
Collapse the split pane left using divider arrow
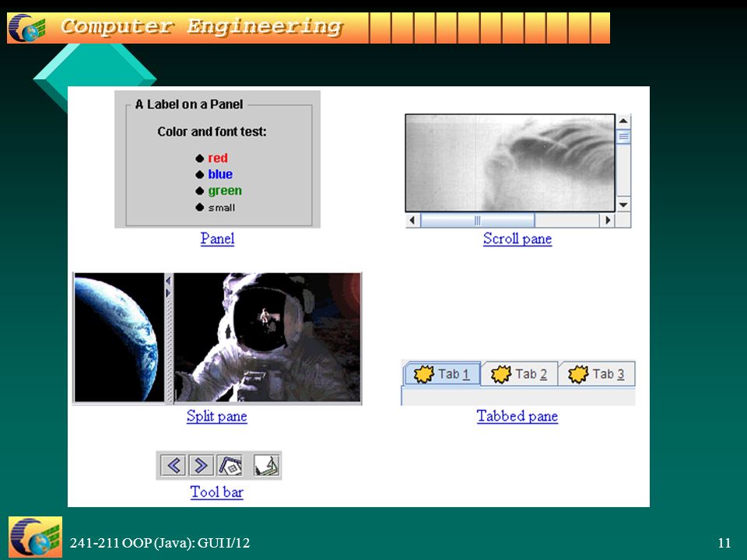point(168,282)
